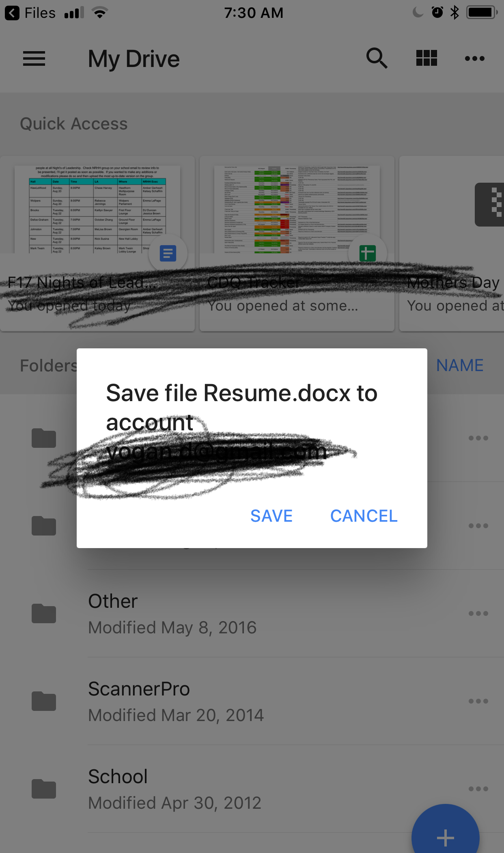The width and height of the screenshot is (504, 853).
Task: Open more options for School folder
Action: click(x=478, y=788)
